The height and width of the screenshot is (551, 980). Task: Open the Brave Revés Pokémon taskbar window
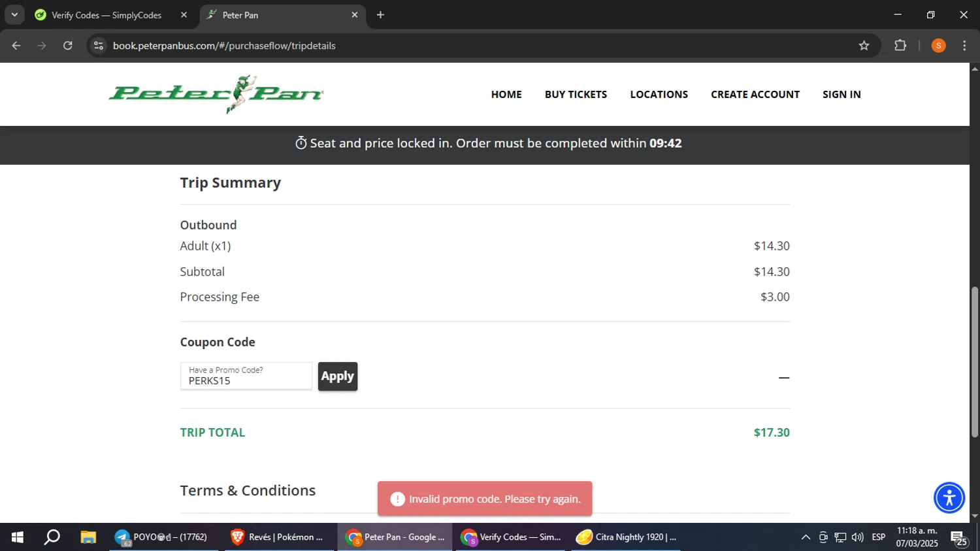(279, 537)
